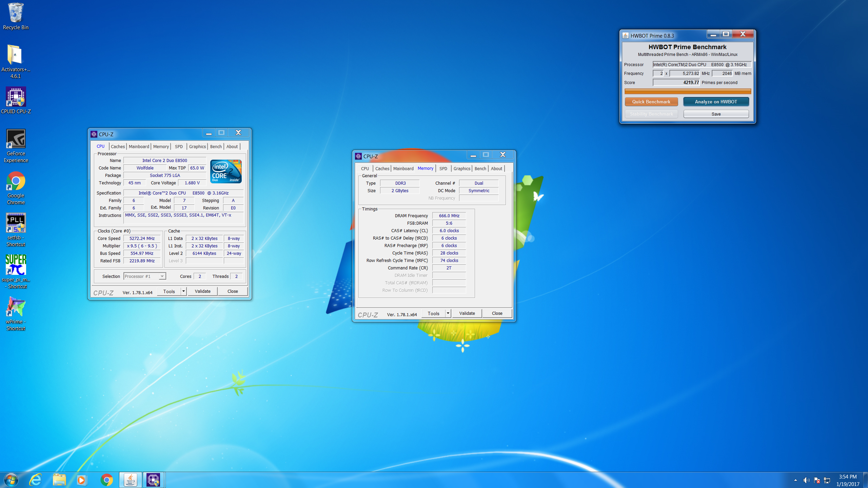Viewport: 868px width, 488px height.
Task: Click the Save button in HWBOT Prime
Action: 716,114
